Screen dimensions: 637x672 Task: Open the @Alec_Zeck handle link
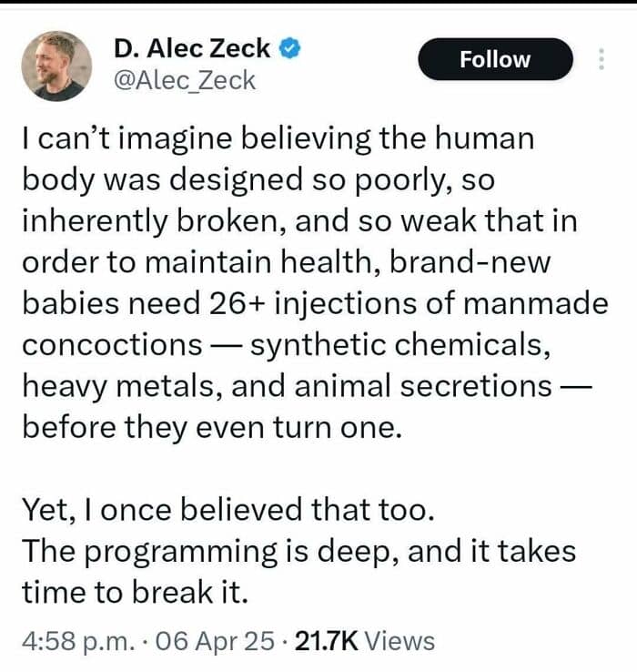184,80
